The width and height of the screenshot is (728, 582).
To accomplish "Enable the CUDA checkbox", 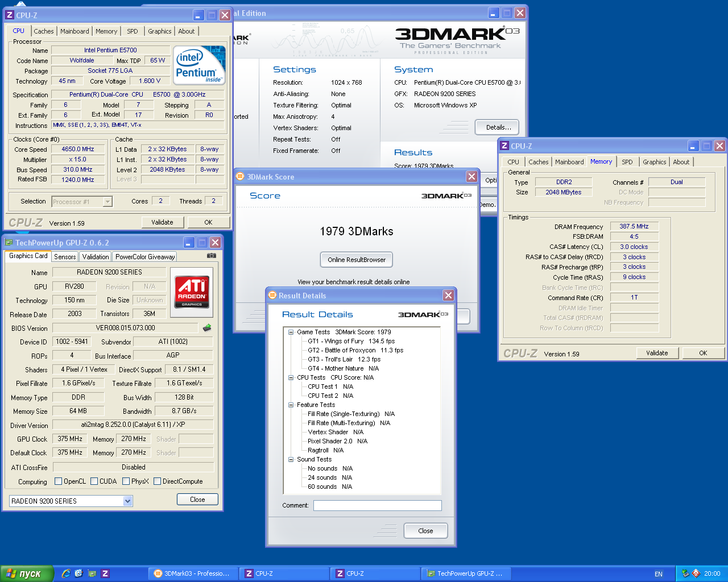I will pos(94,481).
